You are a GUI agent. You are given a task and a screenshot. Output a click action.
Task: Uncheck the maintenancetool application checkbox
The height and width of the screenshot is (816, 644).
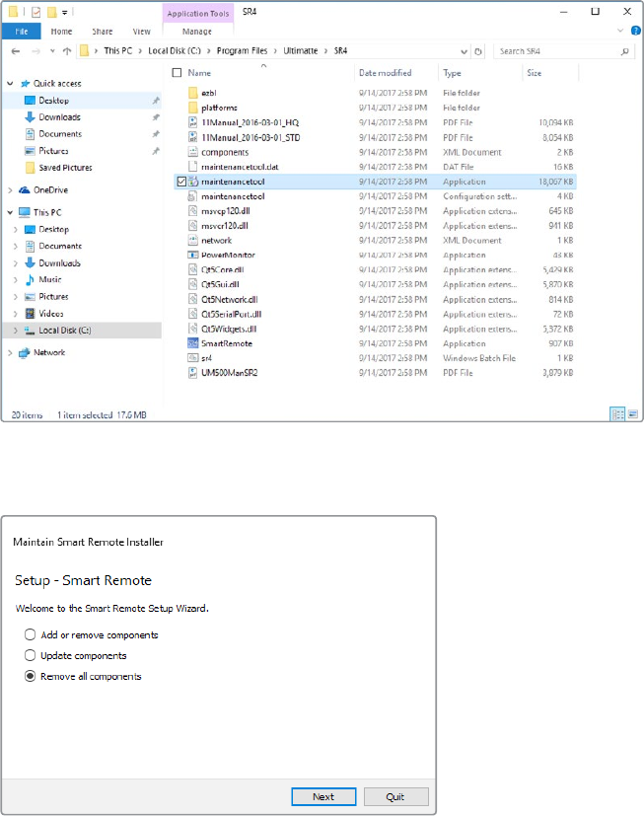click(x=181, y=182)
